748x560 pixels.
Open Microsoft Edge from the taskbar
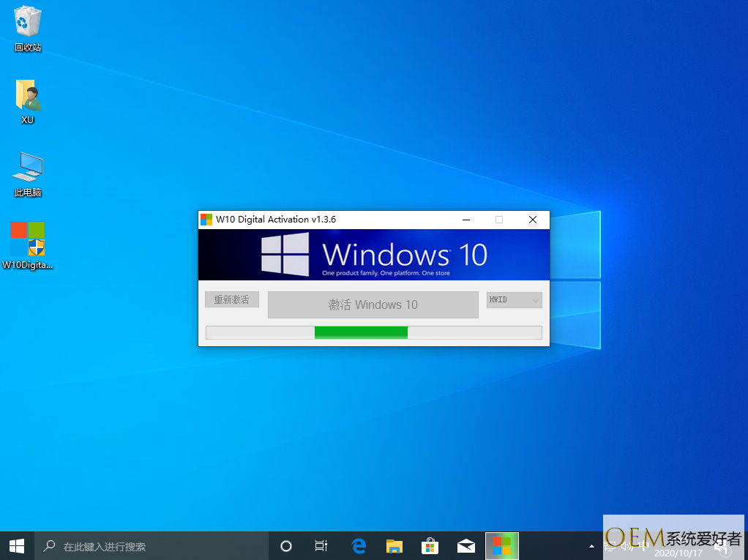pyautogui.click(x=359, y=546)
